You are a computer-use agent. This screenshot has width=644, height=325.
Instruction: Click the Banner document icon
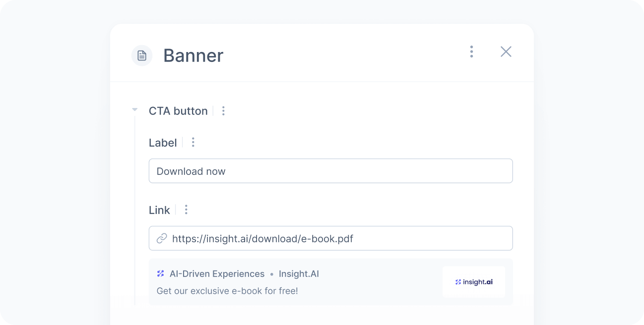(x=142, y=55)
